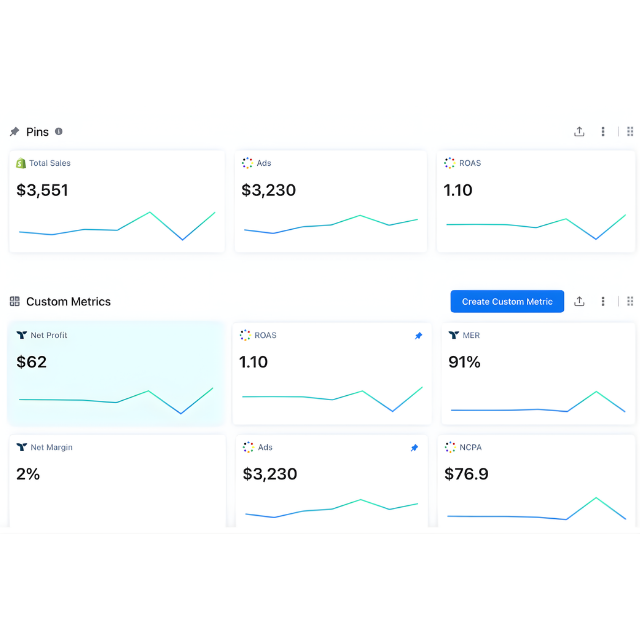Click the whale icon on MER card
This screenshot has width=640, height=640.
click(x=453, y=335)
